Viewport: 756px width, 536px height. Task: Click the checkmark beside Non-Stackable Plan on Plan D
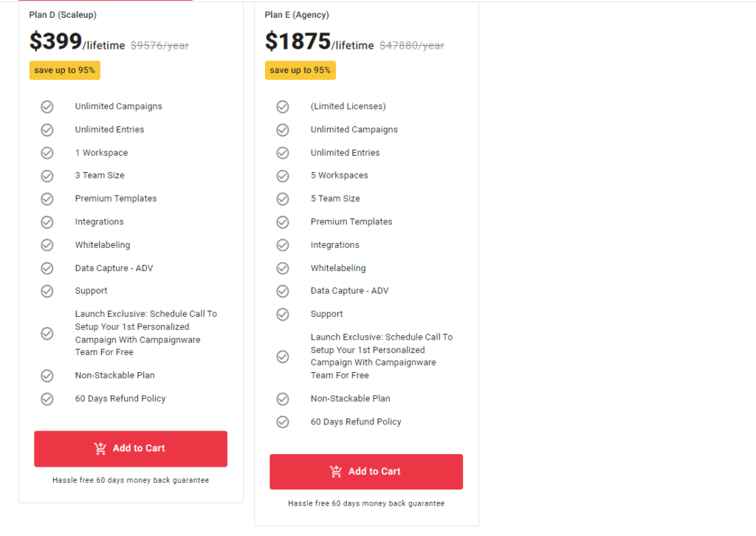point(47,375)
